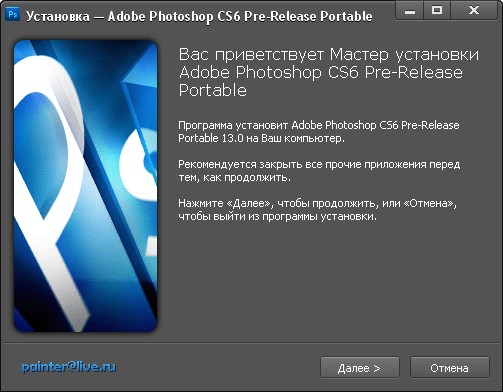Click the large Portable heading word
The width and height of the screenshot is (503, 392).
pos(213,90)
